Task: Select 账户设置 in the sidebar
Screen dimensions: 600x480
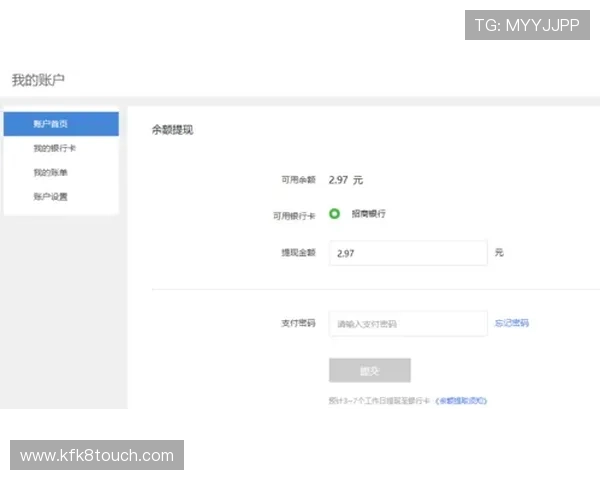Action: coord(51,196)
